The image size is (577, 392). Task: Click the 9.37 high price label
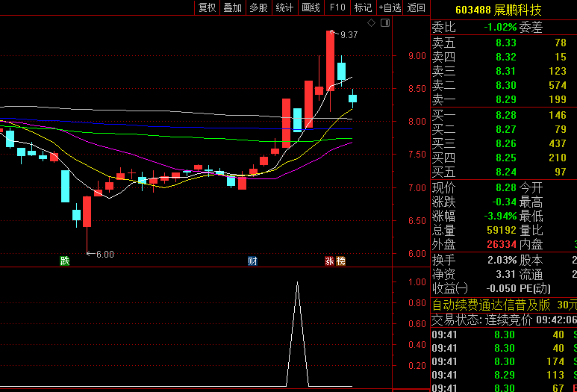pos(349,35)
